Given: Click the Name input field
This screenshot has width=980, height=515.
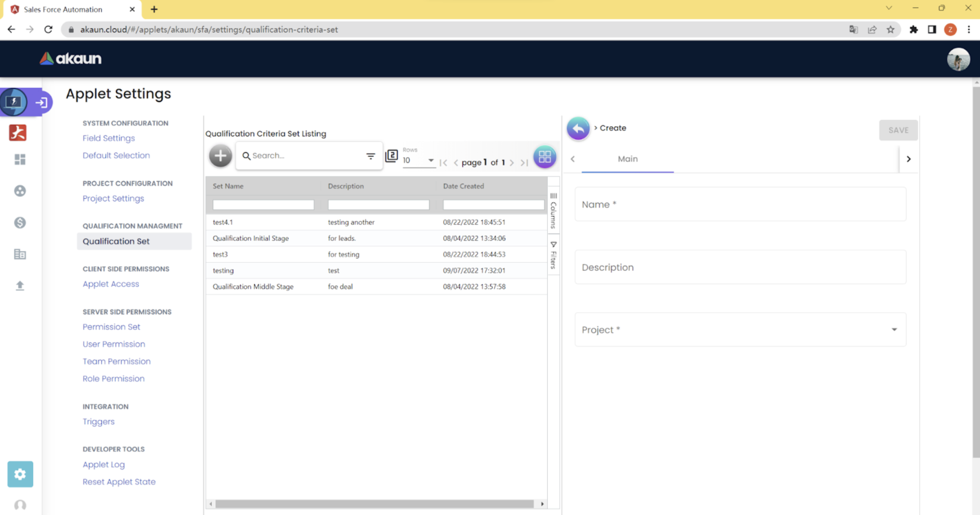Looking at the screenshot, I should click(x=740, y=204).
